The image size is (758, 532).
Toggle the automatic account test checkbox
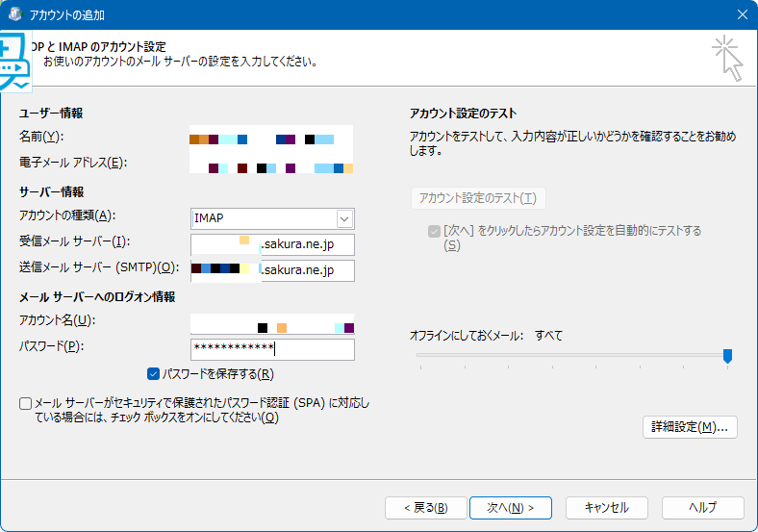point(434,231)
